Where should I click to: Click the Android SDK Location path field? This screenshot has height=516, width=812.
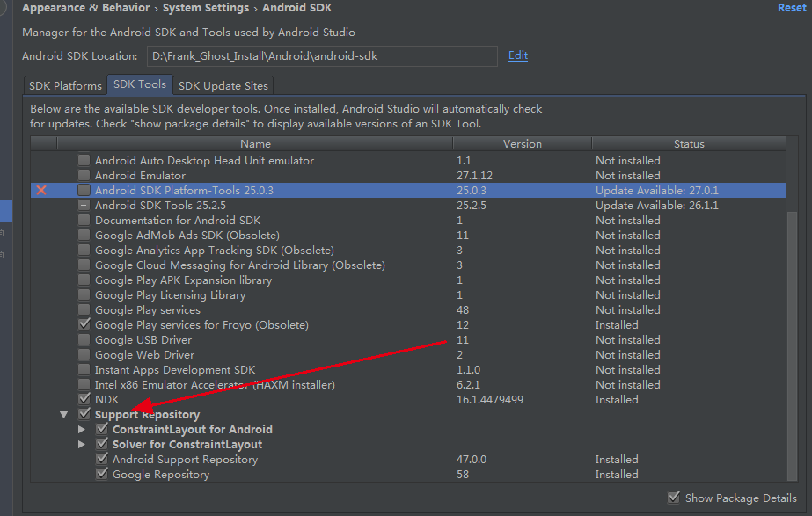(x=322, y=56)
